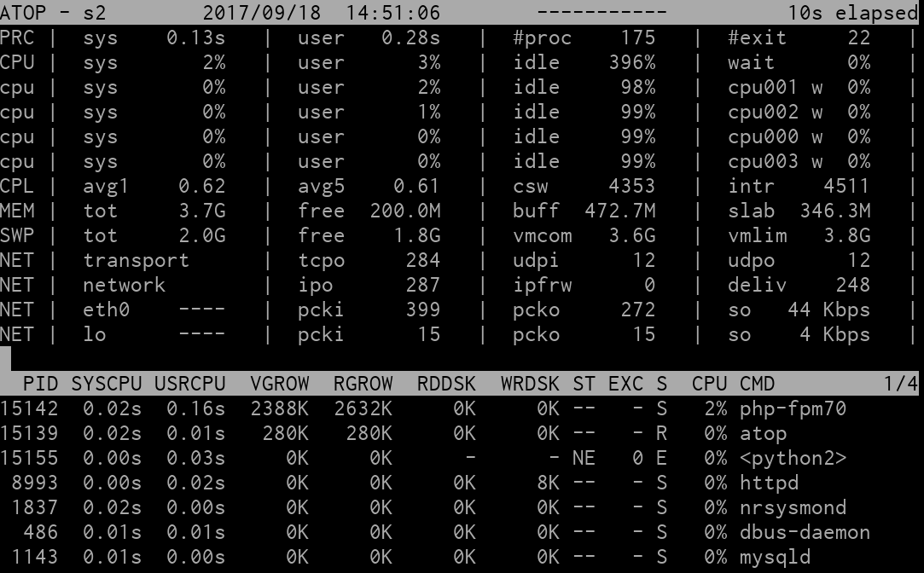Click the 1/4 page indicator
The image size is (924, 573).
[900, 384]
